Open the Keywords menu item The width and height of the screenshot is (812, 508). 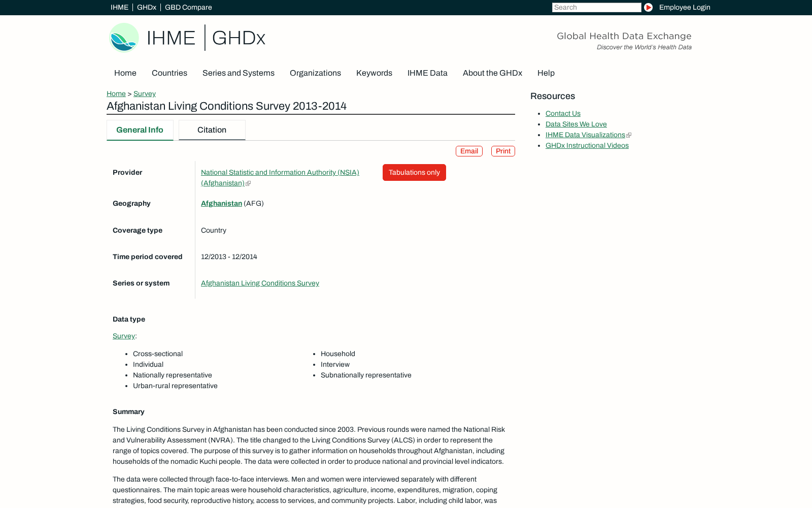(374, 73)
